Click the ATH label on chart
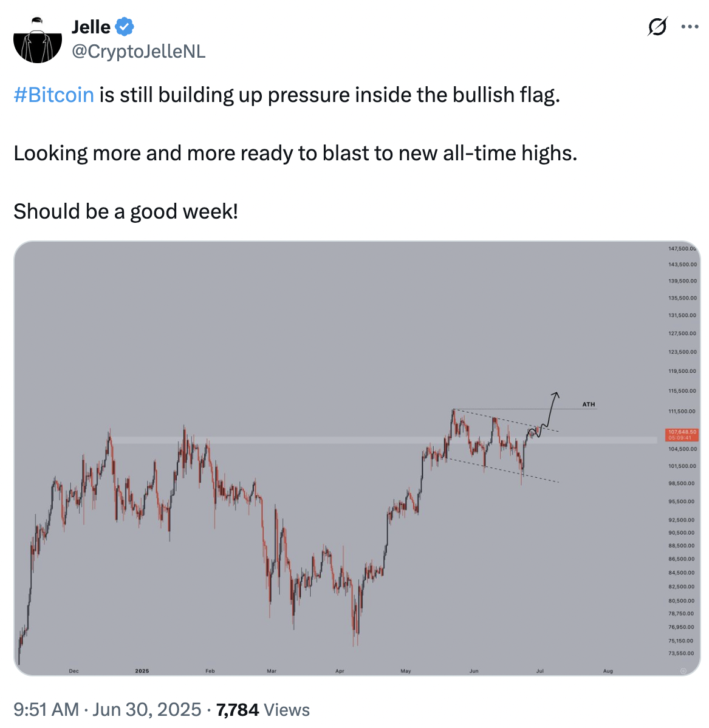Image resolution: width=709 pixels, height=728 pixels. click(x=589, y=404)
